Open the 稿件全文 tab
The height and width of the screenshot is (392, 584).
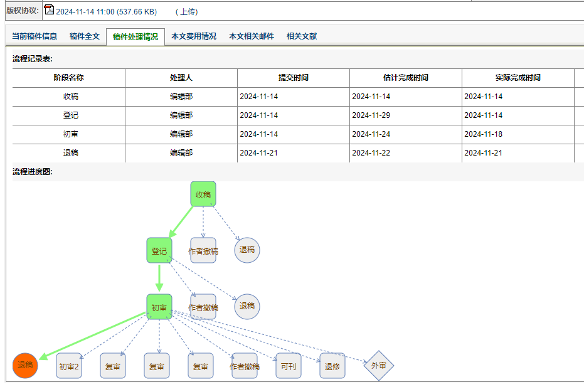coord(85,36)
